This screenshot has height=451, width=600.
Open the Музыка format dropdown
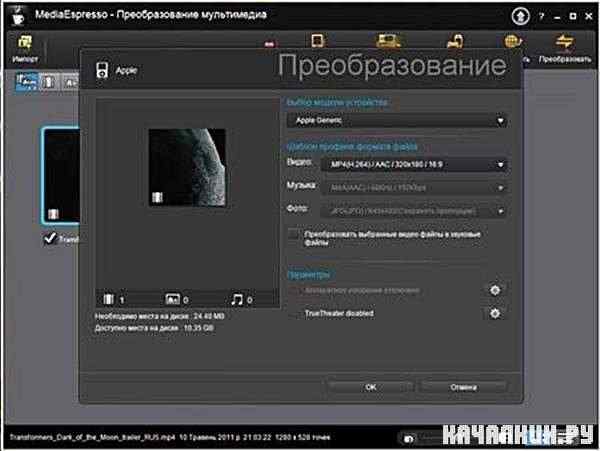click(414, 188)
